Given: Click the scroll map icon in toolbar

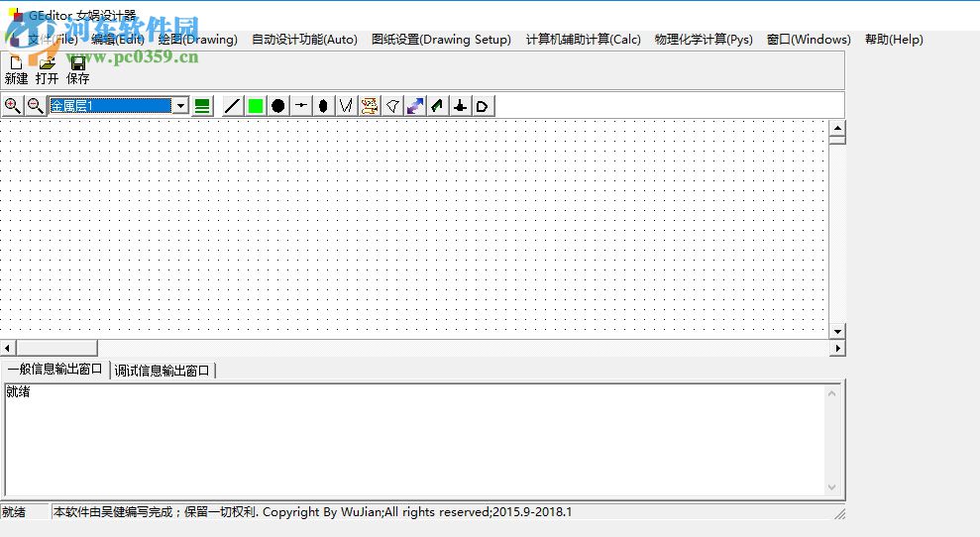Looking at the screenshot, I should coord(370,106).
